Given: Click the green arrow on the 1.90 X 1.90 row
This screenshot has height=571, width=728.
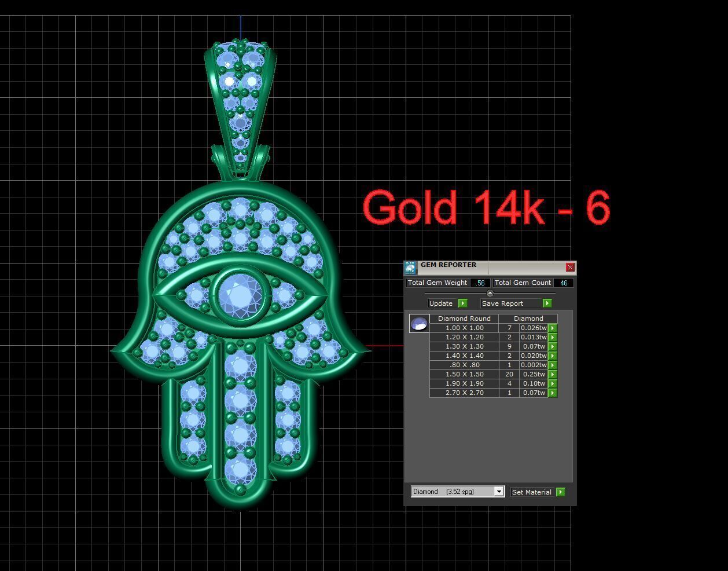Looking at the screenshot, I should tap(553, 383).
